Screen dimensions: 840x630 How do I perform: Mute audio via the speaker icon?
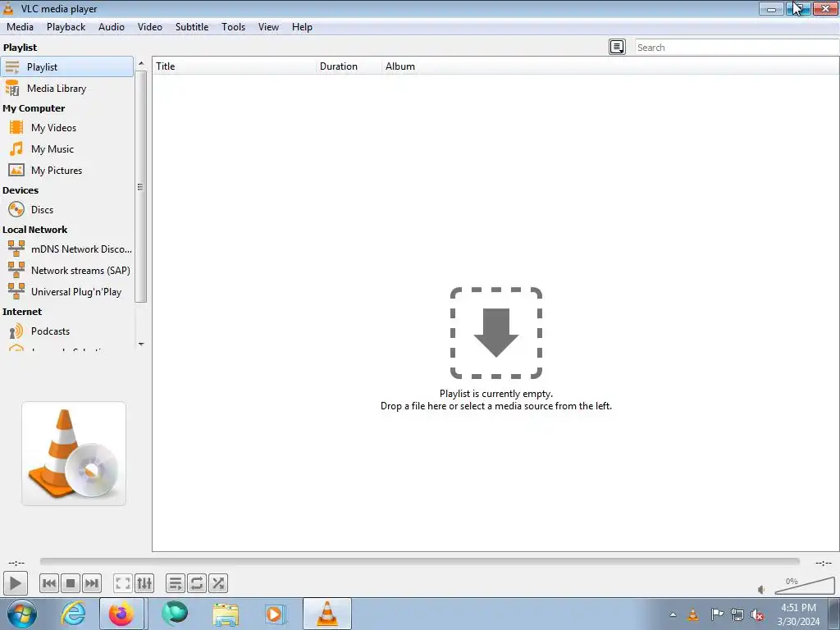(761, 590)
